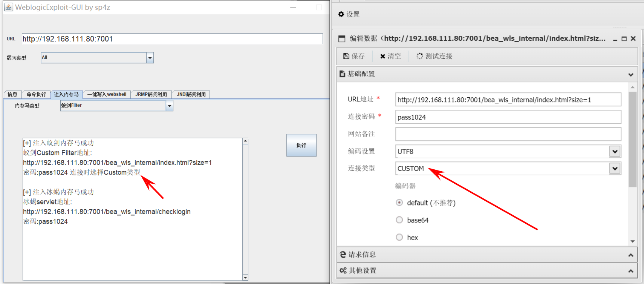Viewport: 644px width, 284px height.
Task: Click 基础配置 panel scroll-down arrow
Action: tap(633, 241)
